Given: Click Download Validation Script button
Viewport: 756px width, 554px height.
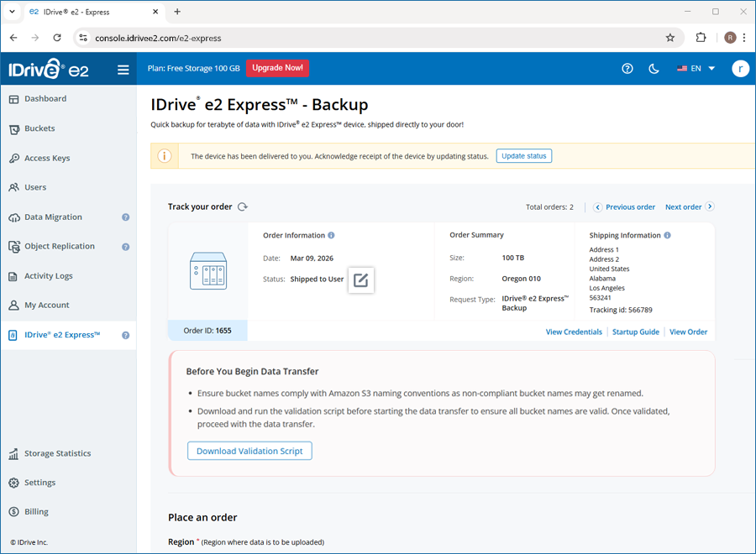Looking at the screenshot, I should coord(249,451).
